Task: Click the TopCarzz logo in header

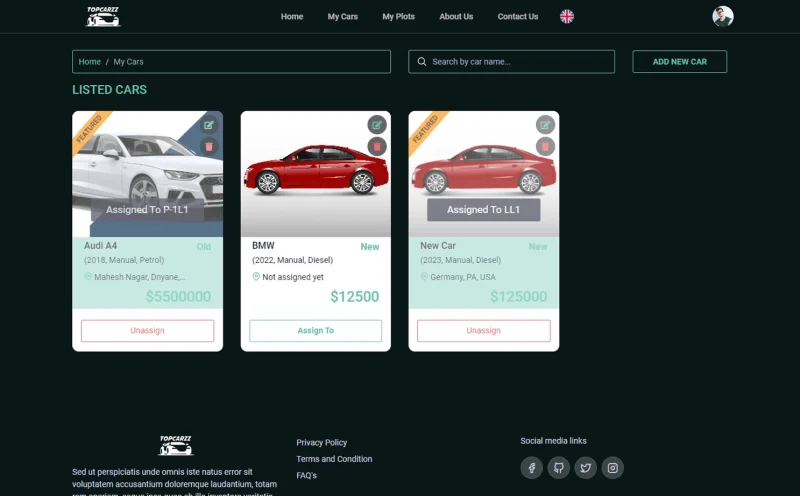Action: pos(103,16)
